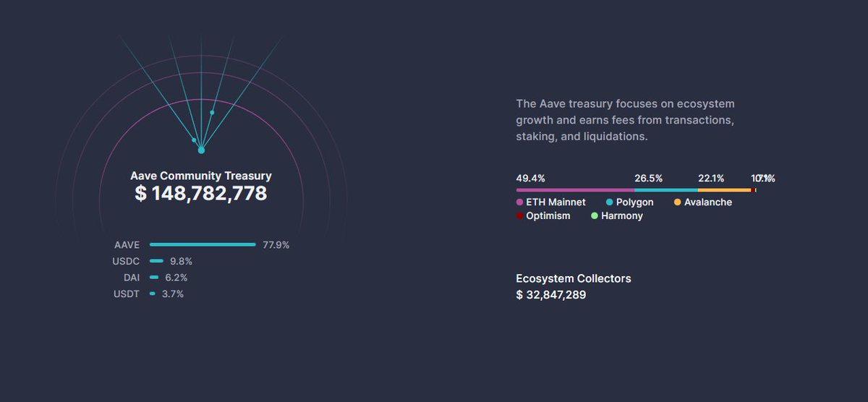Viewport: 868px width, 402px height.
Task: Click the Aave treasury description paragraph
Action: click(x=625, y=120)
